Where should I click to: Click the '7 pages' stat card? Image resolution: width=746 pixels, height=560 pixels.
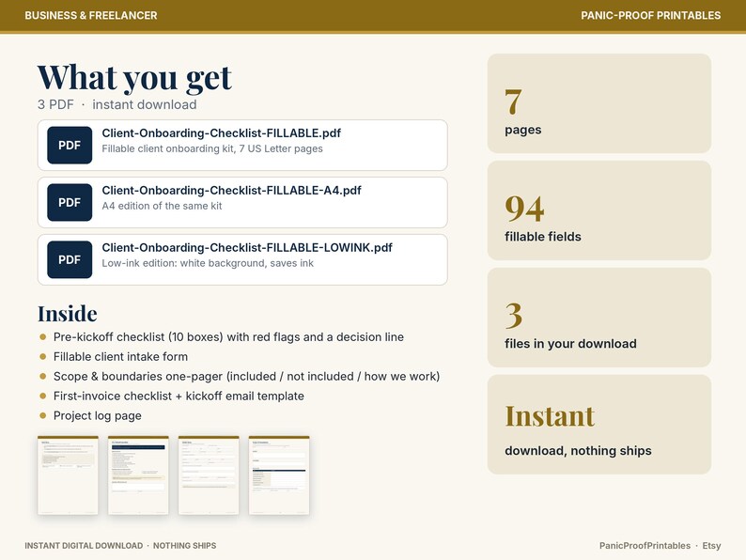click(x=599, y=103)
